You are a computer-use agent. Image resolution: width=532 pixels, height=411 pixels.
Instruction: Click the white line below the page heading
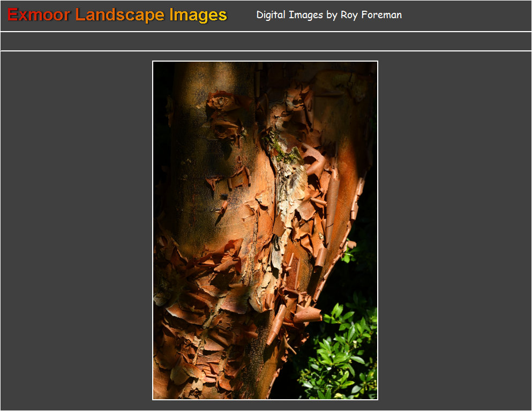tap(266, 32)
